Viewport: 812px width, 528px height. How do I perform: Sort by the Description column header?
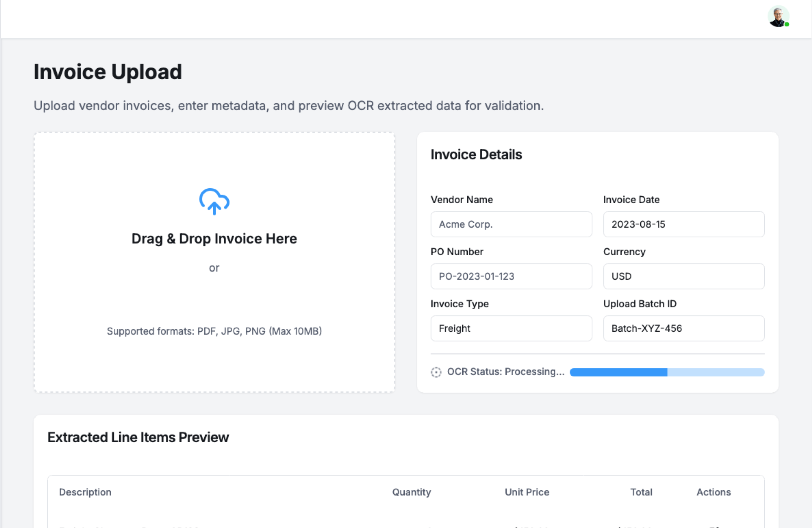pyautogui.click(x=85, y=492)
